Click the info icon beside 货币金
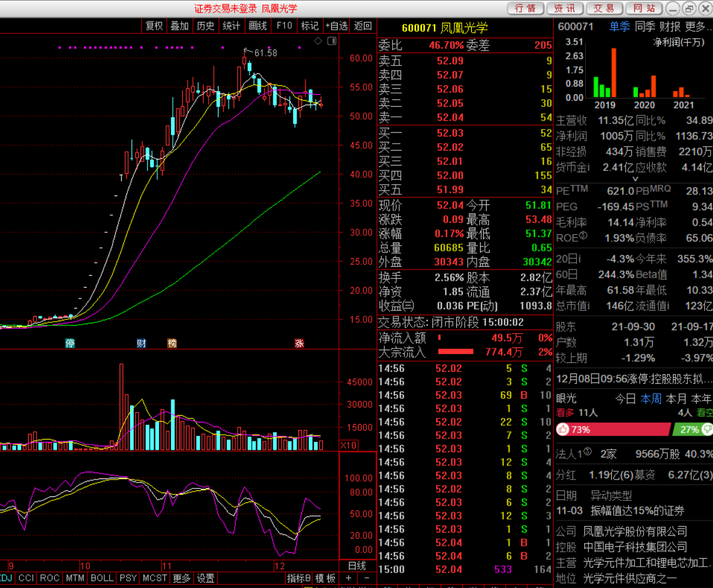The width and height of the screenshot is (713, 588). [589, 167]
